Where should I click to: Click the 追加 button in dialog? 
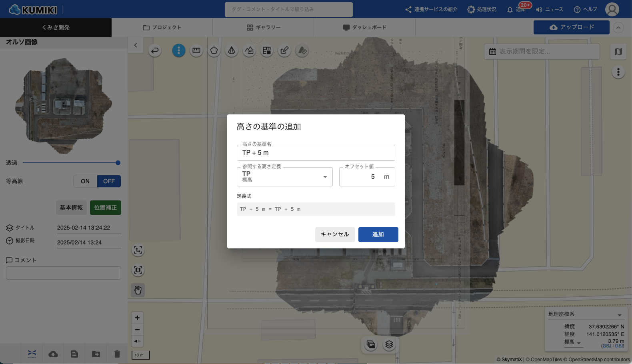tap(378, 234)
